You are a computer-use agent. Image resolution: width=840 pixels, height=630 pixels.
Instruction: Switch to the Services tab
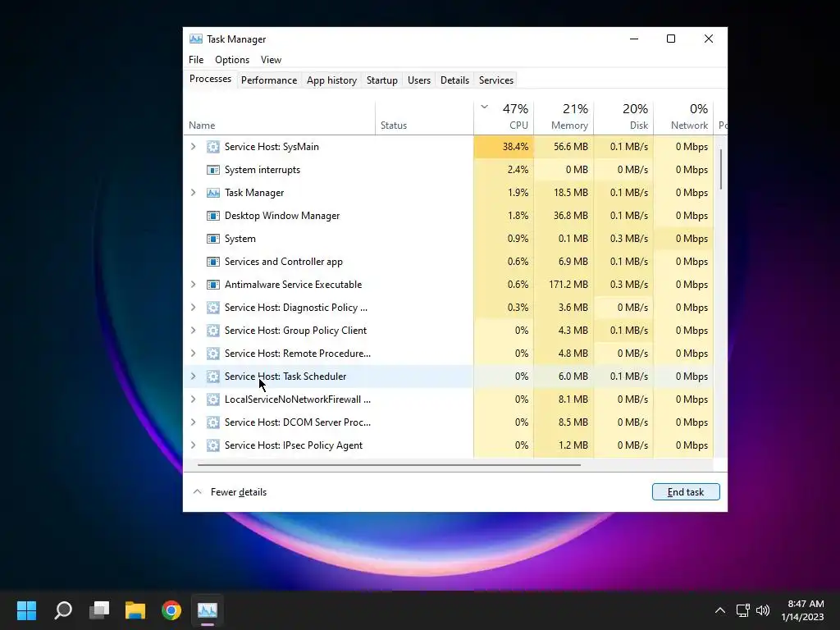[x=496, y=80]
